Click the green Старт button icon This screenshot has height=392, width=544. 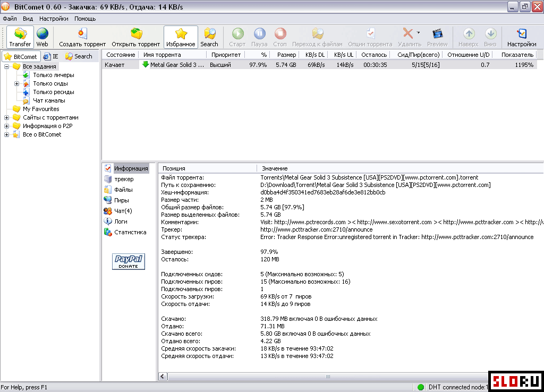(237, 33)
